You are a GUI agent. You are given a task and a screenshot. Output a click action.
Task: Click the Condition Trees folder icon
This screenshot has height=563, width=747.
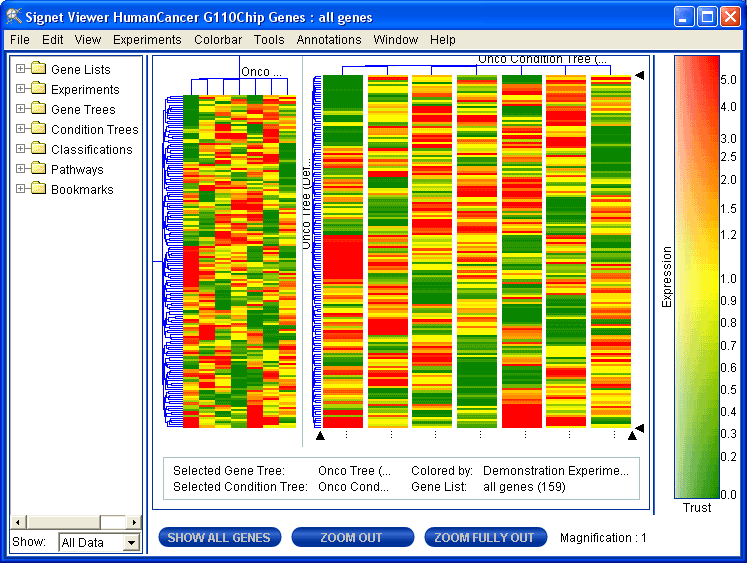[39, 129]
